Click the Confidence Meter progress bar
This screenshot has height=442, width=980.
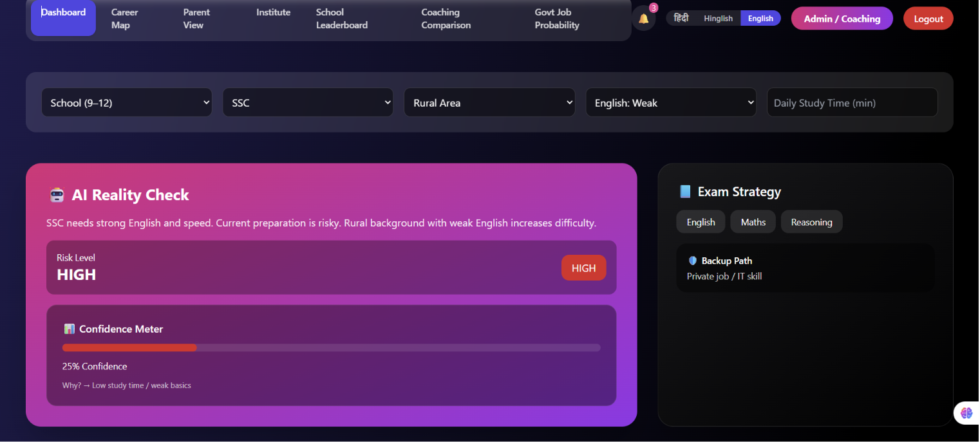click(x=332, y=347)
